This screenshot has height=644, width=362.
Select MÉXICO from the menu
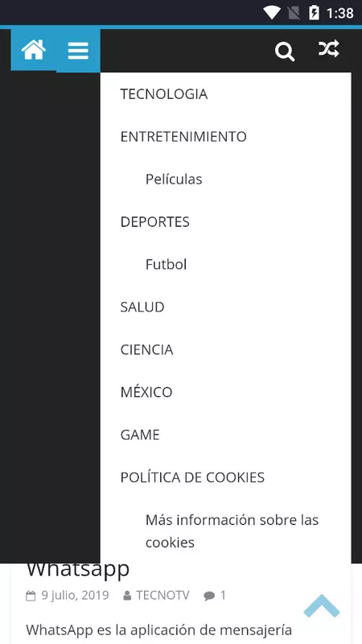146,392
